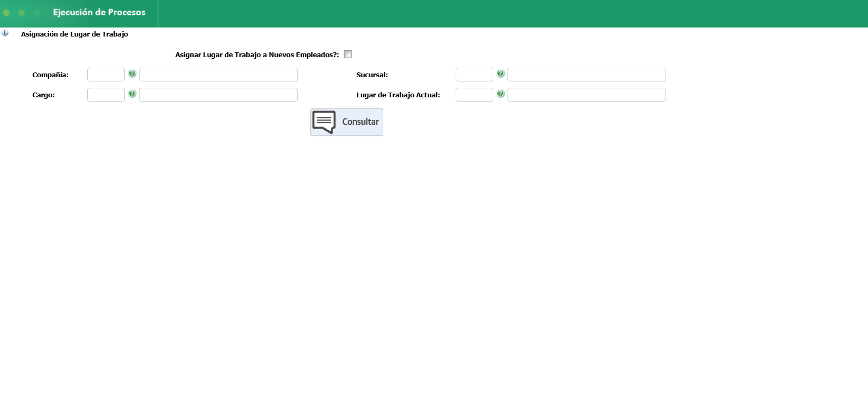Focus the Cargo description field
Screen dimensions: 868x402
[218, 95]
